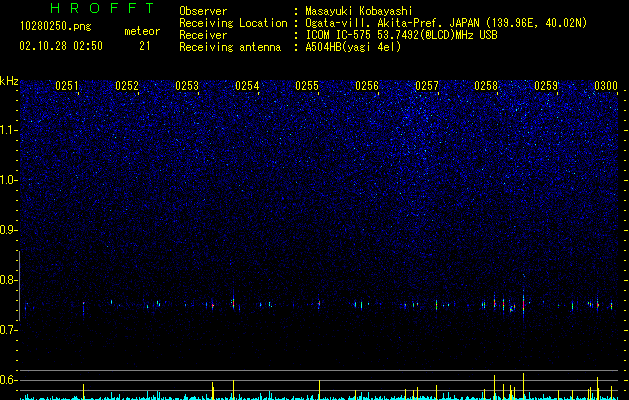This screenshot has width=629, height=400.
Task: Click the Receiver label
Action: pos(203,35)
